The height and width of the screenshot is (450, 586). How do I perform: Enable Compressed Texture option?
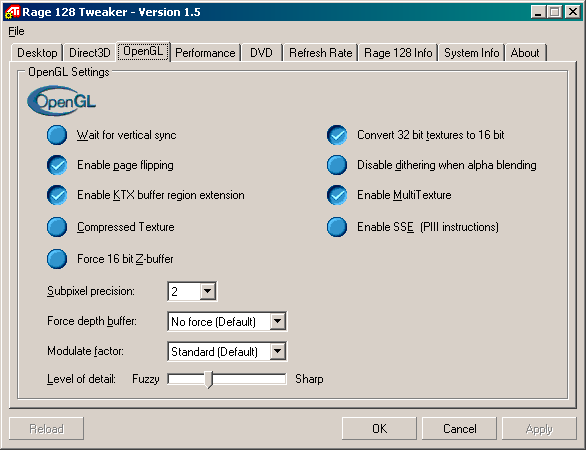57,227
